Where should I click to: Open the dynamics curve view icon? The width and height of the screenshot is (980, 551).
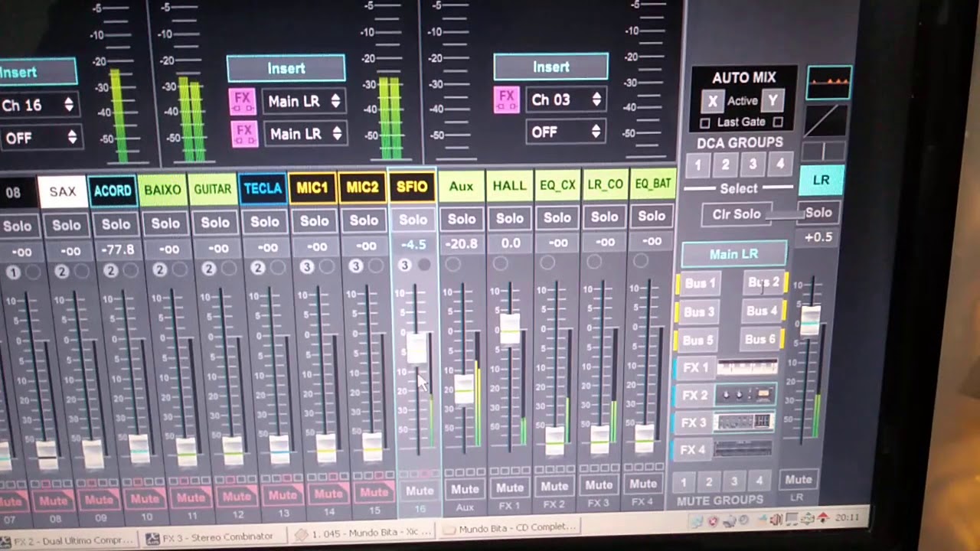tap(825, 120)
